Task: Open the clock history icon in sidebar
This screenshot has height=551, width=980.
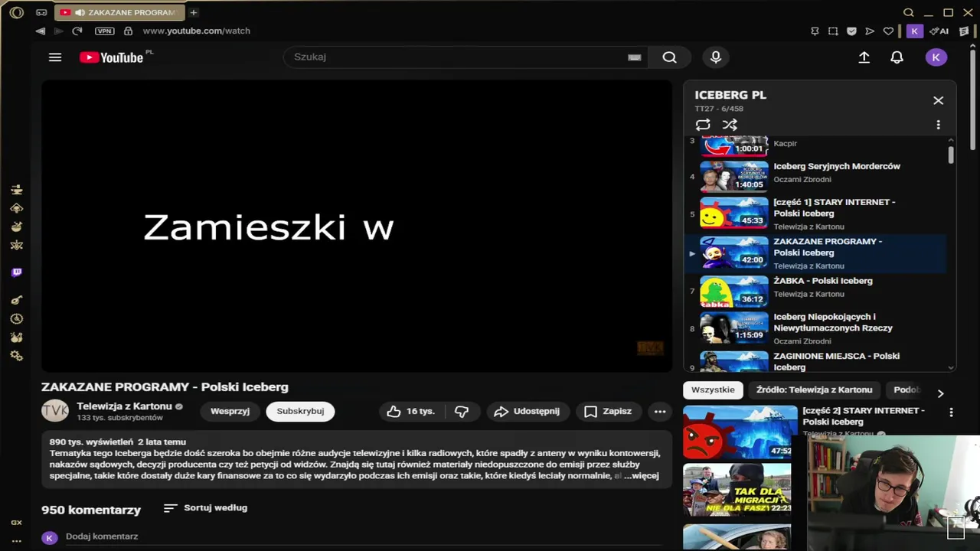Action: tap(17, 319)
